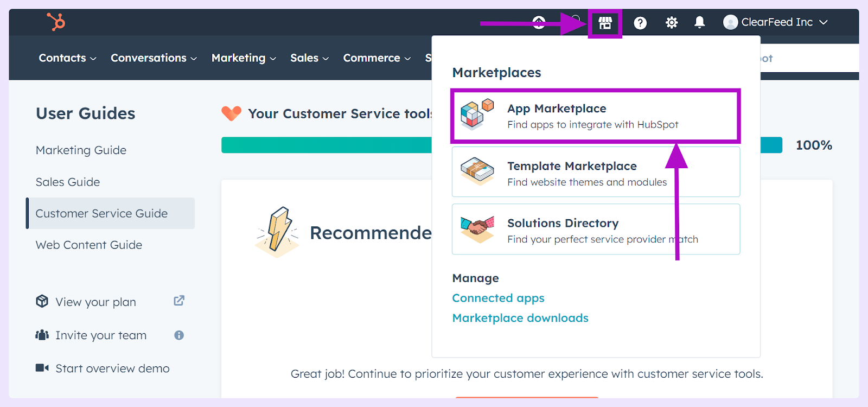The height and width of the screenshot is (407, 868).
Task: Click the customer service progress bar
Action: pyautogui.click(x=502, y=145)
